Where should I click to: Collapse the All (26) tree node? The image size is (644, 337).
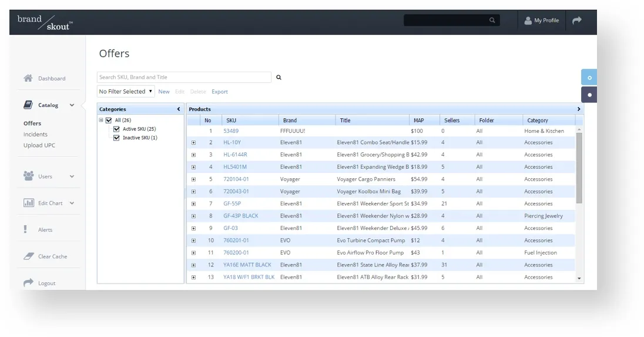coord(100,120)
